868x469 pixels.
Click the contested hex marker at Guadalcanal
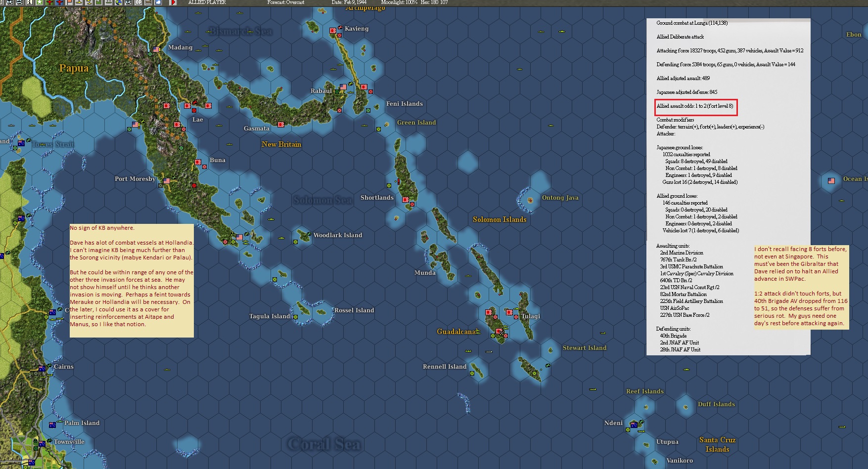(502, 333)
